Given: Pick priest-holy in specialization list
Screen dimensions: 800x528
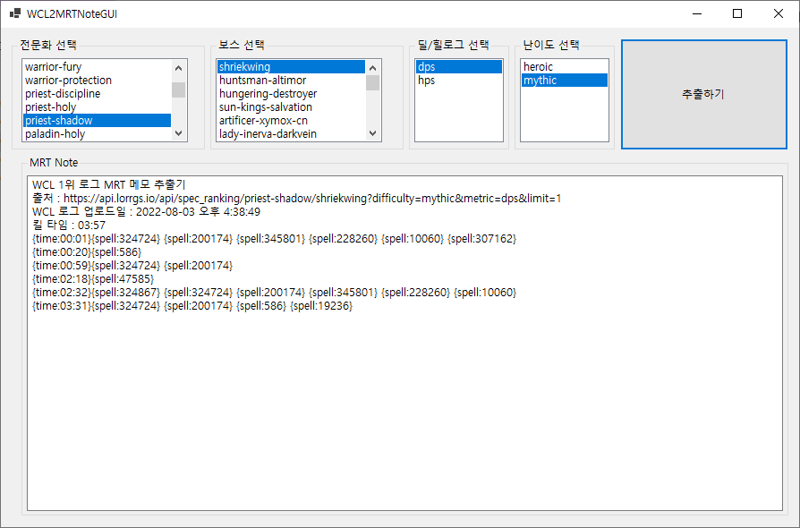Looking at the screenshot, I should coord(97,107).
